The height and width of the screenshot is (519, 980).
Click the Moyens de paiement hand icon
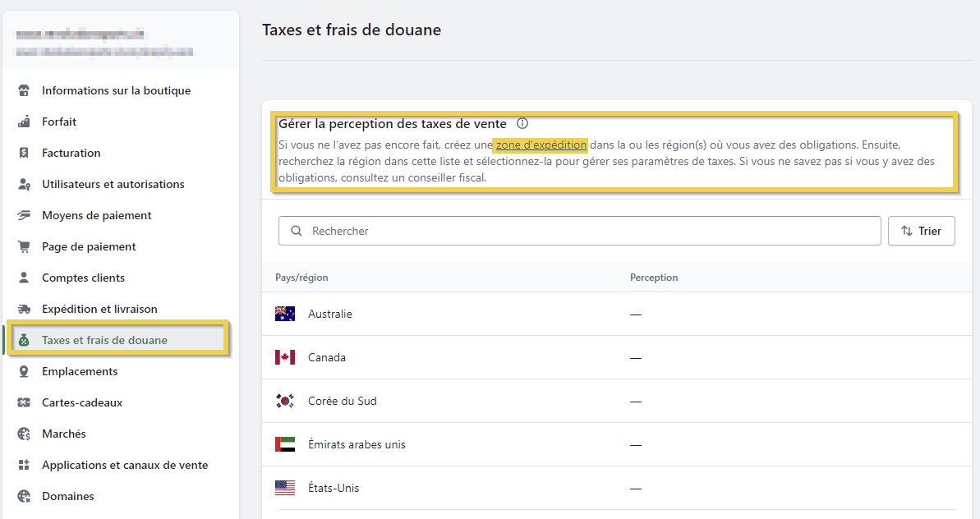click(x=24, y=216)
